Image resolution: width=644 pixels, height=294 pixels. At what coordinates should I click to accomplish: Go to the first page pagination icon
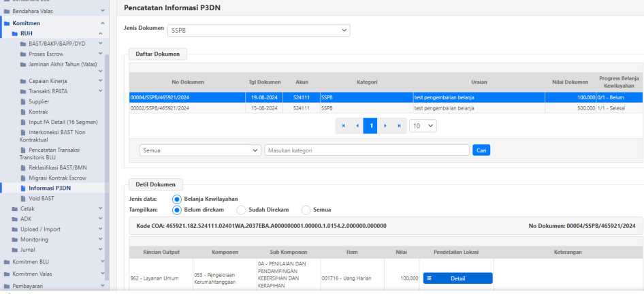tap(342, 126)
